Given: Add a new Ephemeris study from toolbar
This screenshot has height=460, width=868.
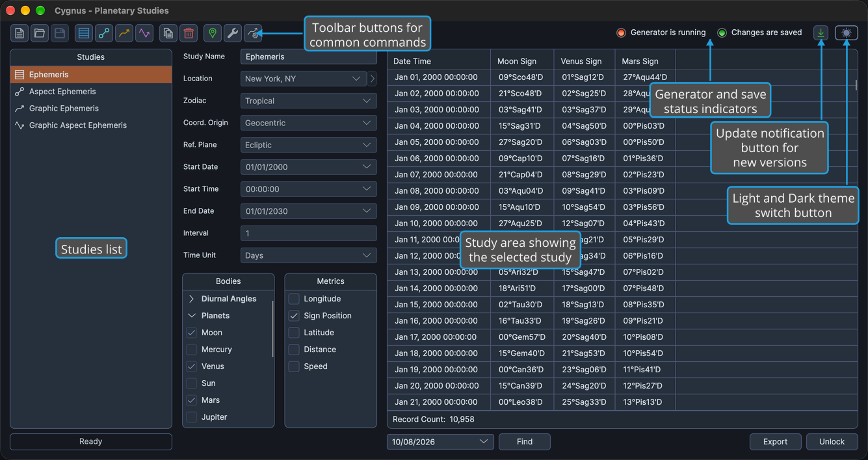Looking at the screenshot, I should (x=84, y=33).
